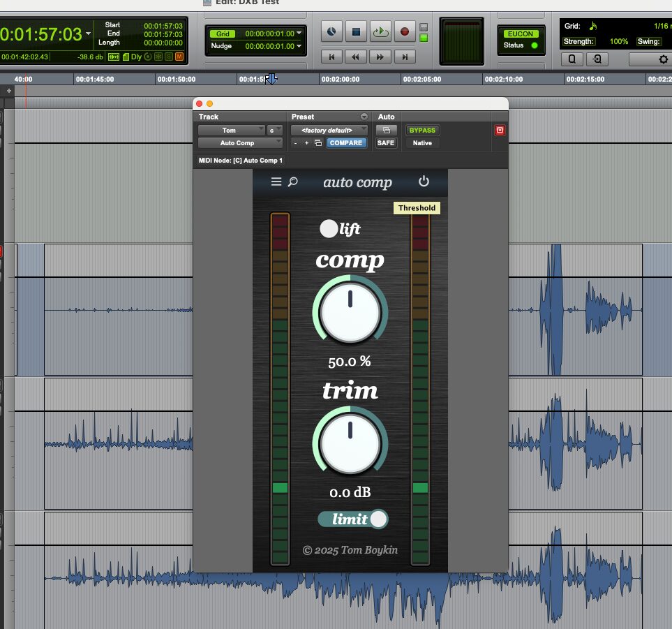The height and width of the screenshot is (629, 672).
Task: Toggle the S solo indicator
Action: [x=169, y=57]
